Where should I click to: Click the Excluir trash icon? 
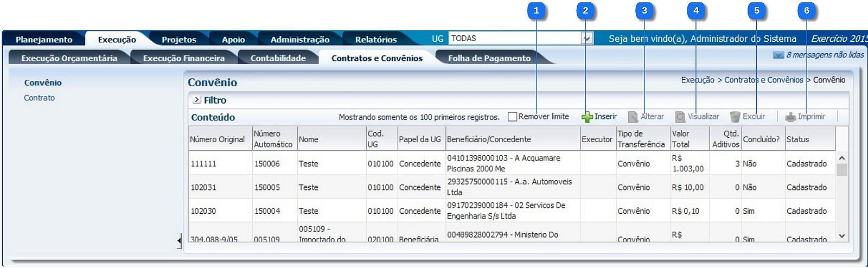point(735,117)
